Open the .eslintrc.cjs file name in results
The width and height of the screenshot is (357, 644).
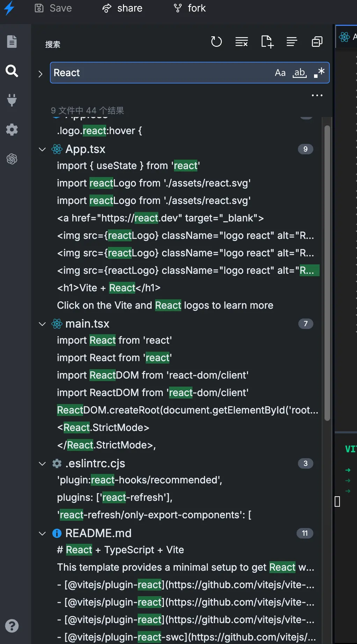(x=95, y=463)
